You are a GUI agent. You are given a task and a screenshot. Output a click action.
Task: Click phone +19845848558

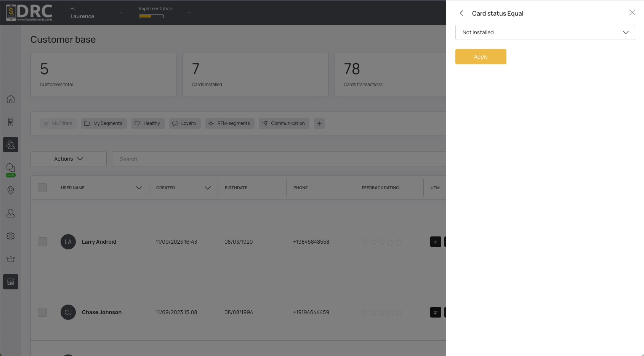pyautogui.click(x=311, y=242)
